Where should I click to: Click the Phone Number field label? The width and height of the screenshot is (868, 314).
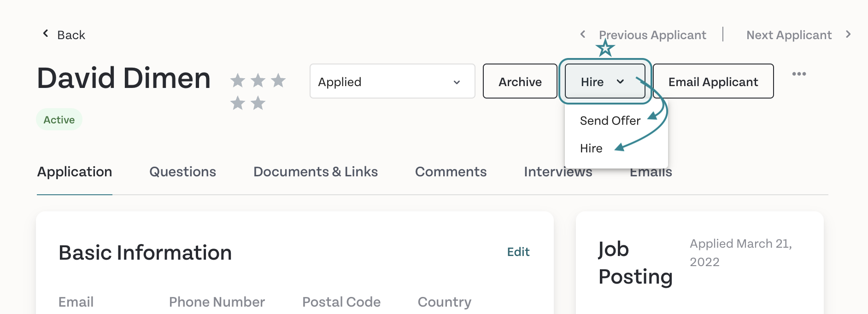click(x=217, y=302)
